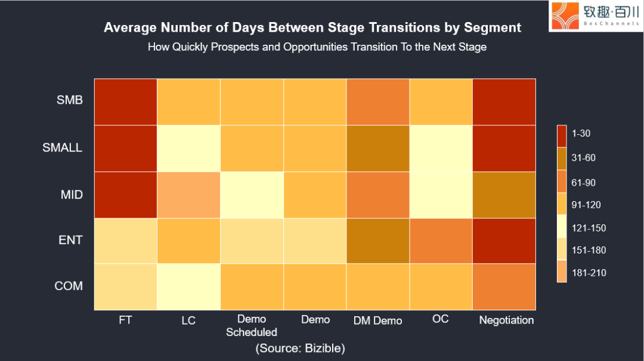The width and height of the screenshot is (644, 361).
Task: Click the MID row Negotiation heatmap cell
Action: coord(504,195)
